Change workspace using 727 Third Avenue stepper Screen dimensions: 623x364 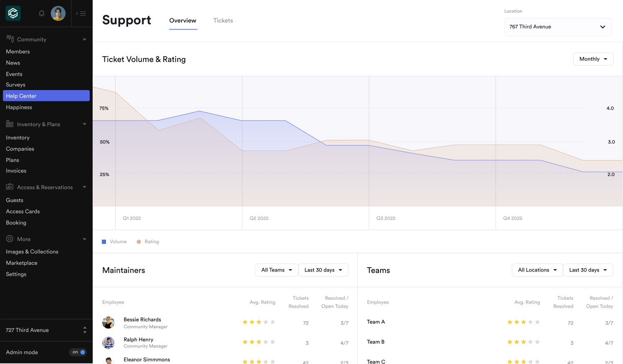point(85,330)
